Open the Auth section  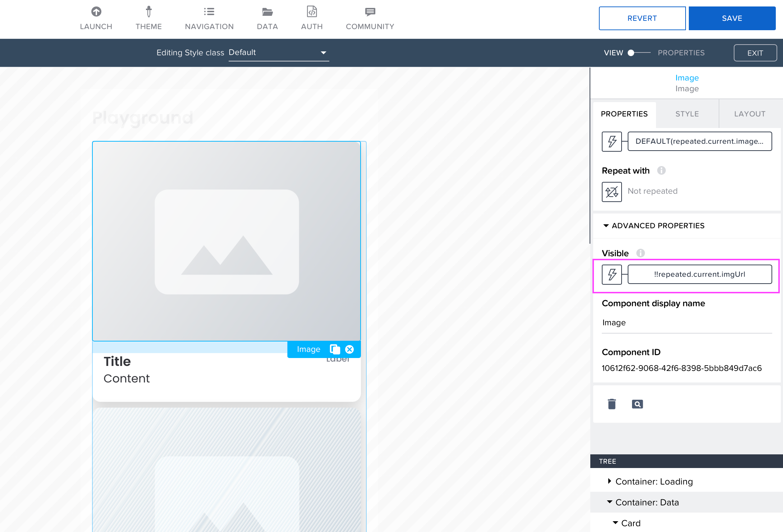coord(312,18)
